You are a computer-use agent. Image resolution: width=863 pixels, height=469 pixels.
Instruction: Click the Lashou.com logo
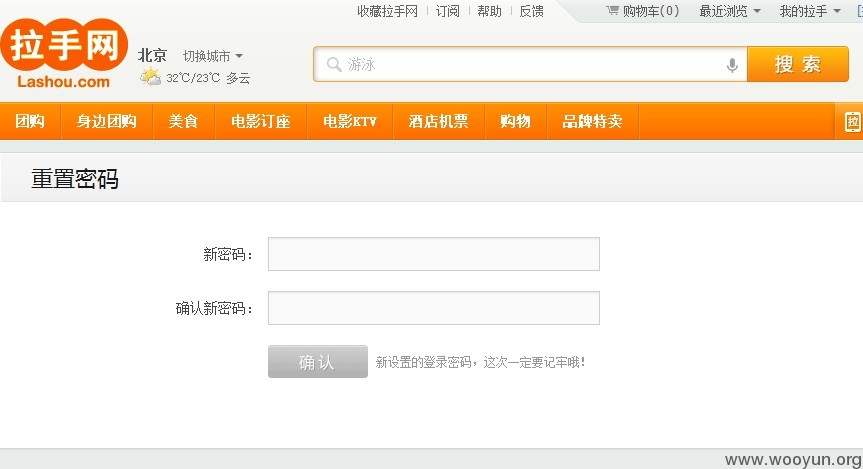click(x=64, y=53)
